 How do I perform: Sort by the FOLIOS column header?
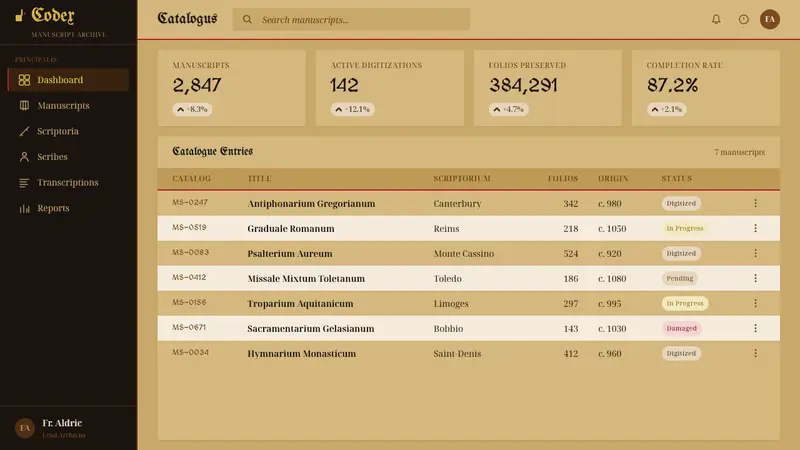(563, 179)
